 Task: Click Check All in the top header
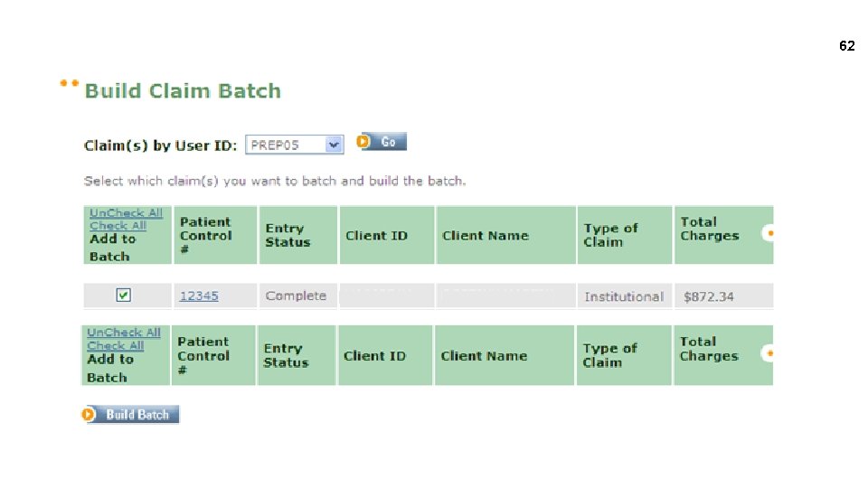coord(118,226)
